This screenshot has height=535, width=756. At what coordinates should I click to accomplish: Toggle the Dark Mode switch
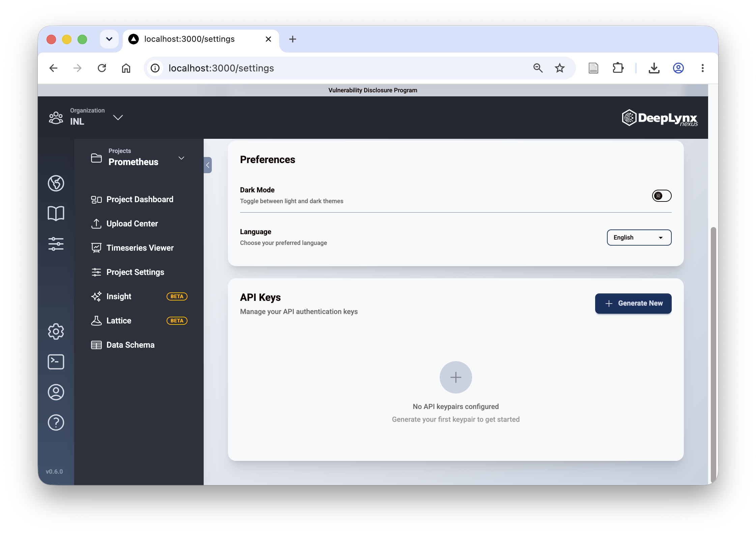click(662, 196)
